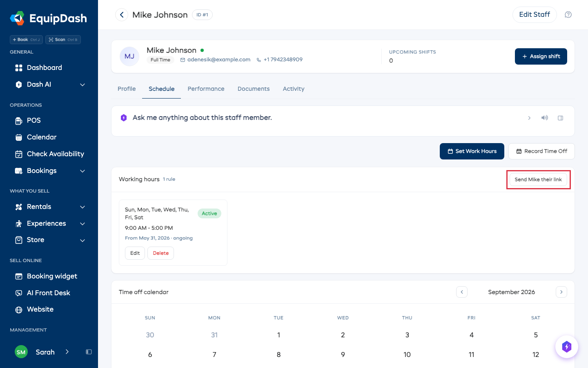Edit the 9:00 AM - 5:00 PM rule

click(x=135, y=253)
